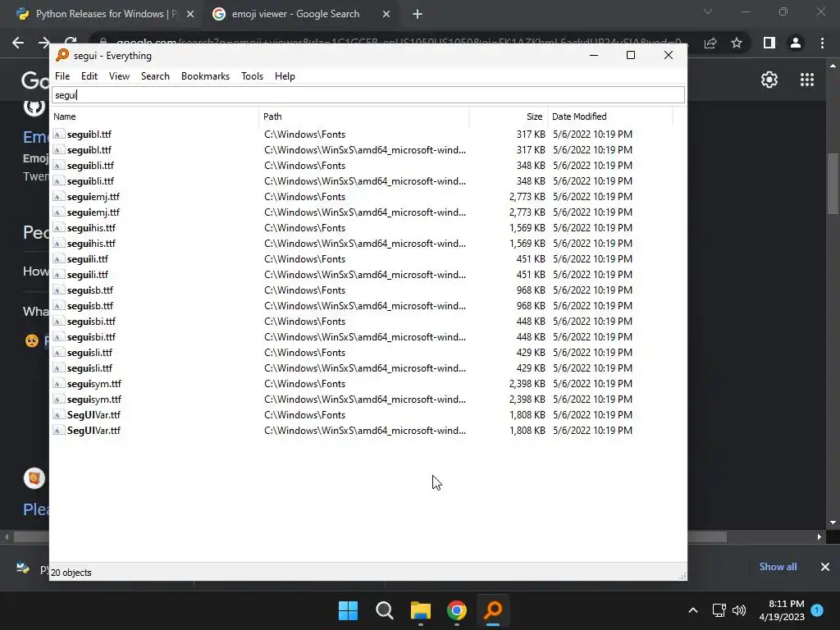Open volume control tray icon
Image resolution: width=840 pixels, height=630 pixels.
[739, 610]
